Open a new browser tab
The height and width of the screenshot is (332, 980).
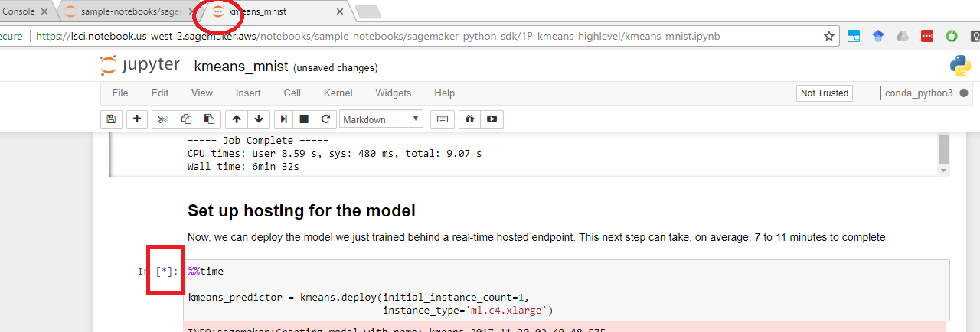[368, 11]
